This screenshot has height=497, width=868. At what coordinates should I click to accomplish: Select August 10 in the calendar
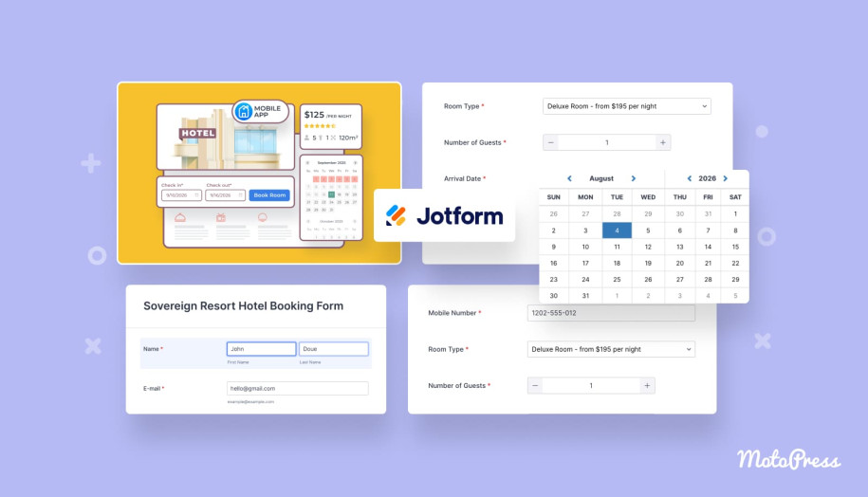click(585, 247)
